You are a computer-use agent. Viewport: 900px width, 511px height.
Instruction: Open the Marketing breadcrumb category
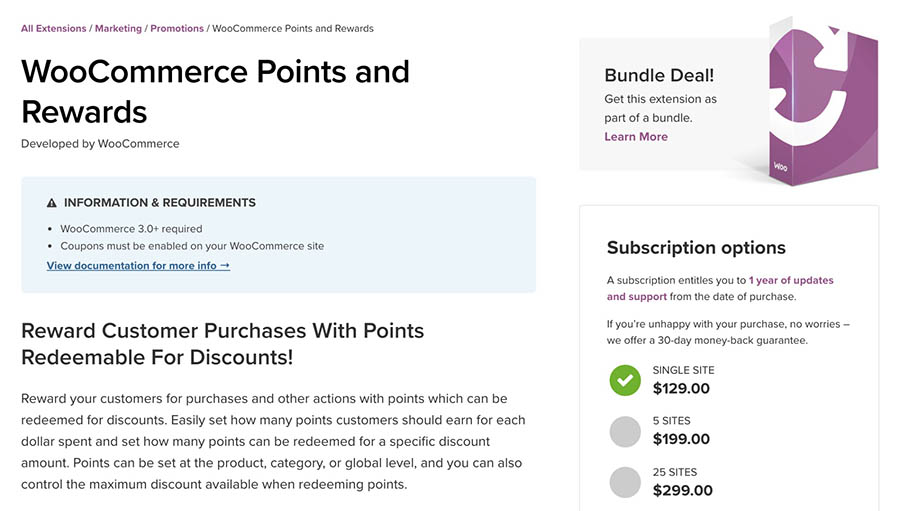pos(118,29)
